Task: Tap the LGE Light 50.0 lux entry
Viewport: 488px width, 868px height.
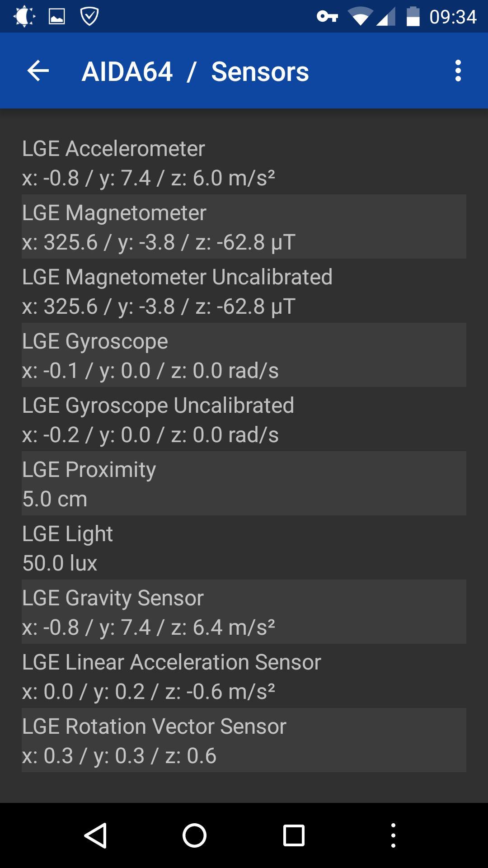Action: [244, 547]
